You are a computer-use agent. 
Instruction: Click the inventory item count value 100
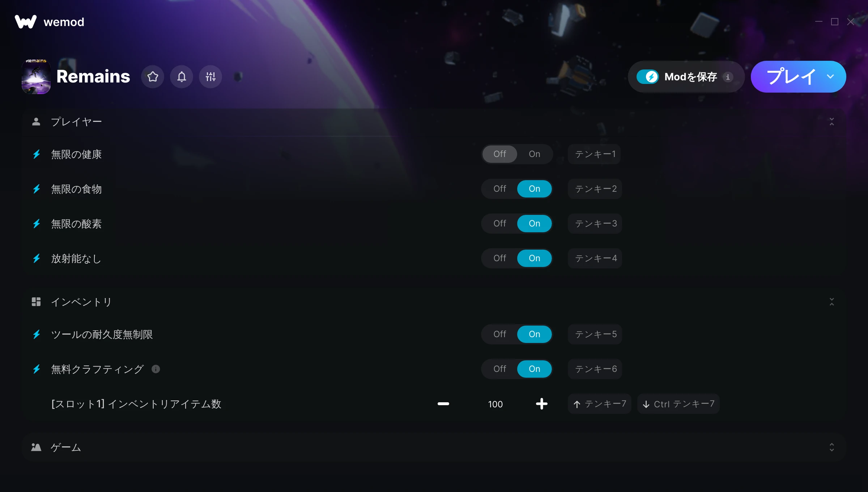tap(495, 404)
